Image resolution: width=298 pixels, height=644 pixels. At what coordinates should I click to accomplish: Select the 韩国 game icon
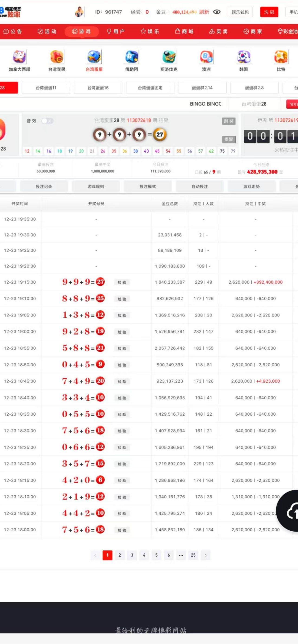(x=243, y=57)
